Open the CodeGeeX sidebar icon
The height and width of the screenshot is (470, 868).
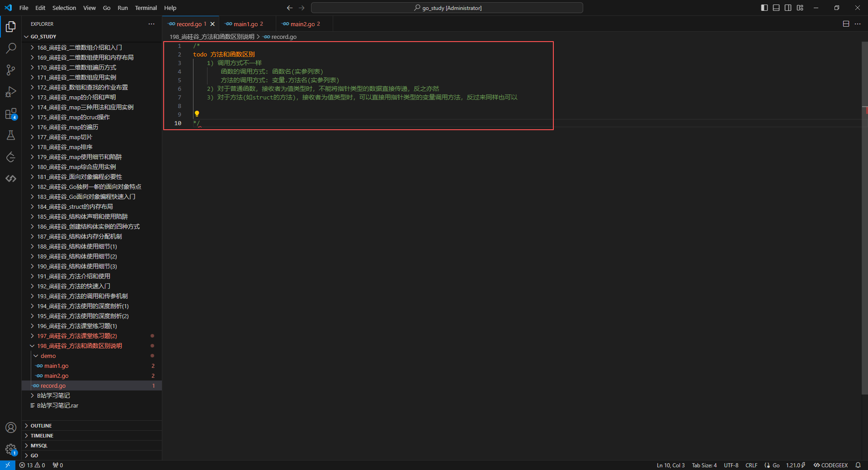pos(11,179)
